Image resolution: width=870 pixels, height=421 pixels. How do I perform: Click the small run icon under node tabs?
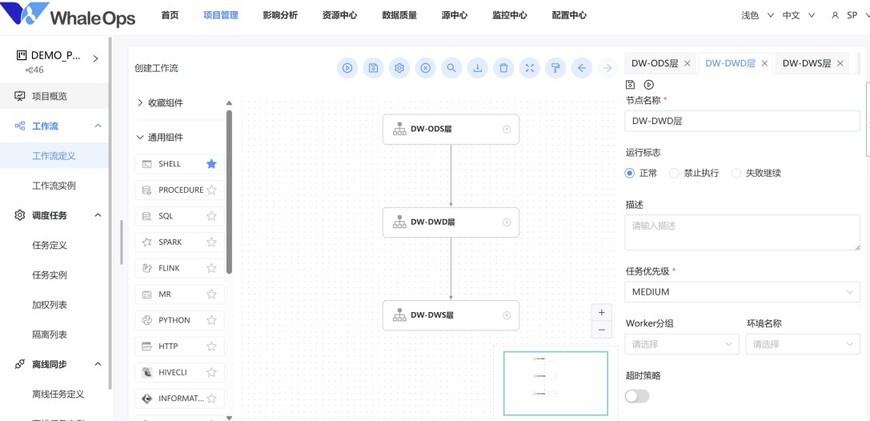click(649, 85)
